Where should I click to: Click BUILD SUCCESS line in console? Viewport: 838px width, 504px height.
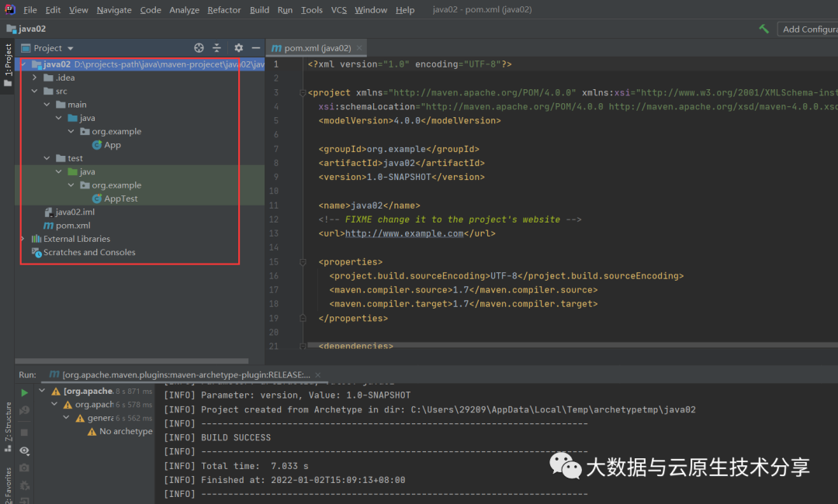point(236,437)
